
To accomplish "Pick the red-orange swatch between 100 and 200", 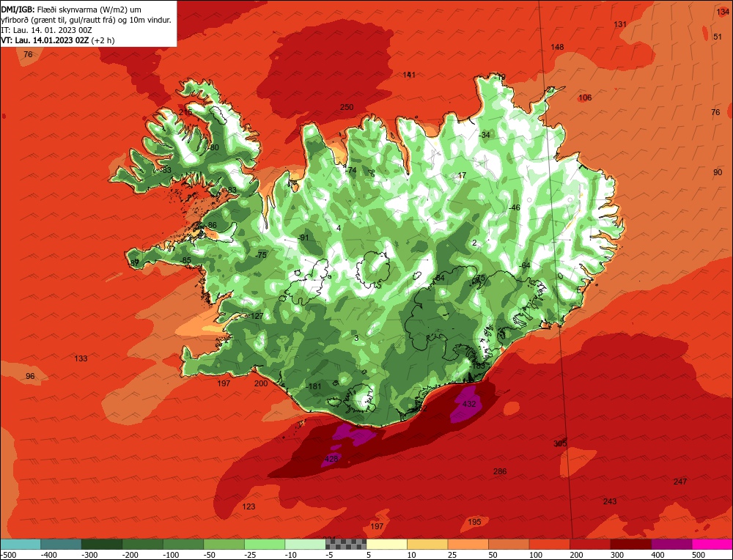I will pos(549,544).
